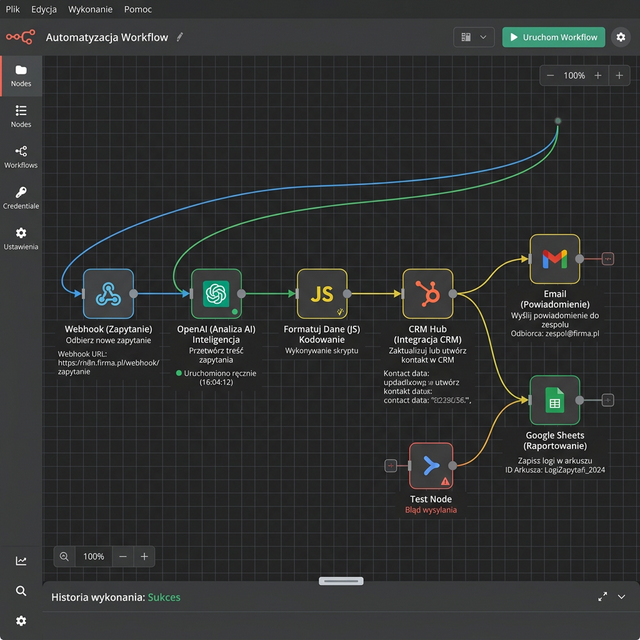Image resolution: width=640 pixels, height=640 pixels.
Task: Select Nodes folder item in sidebar
Action: coord(21,76)
